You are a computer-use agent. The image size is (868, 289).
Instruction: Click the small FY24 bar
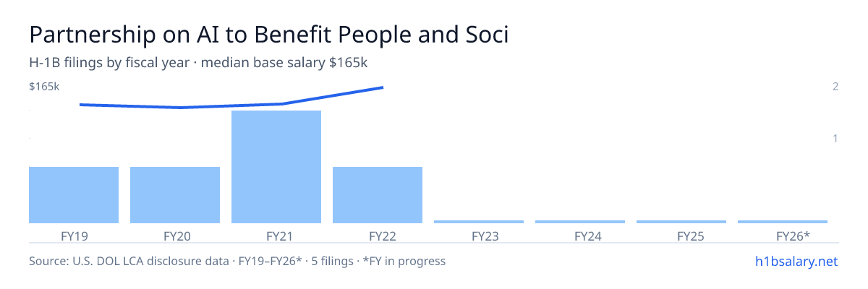click(x=580, y=222)
